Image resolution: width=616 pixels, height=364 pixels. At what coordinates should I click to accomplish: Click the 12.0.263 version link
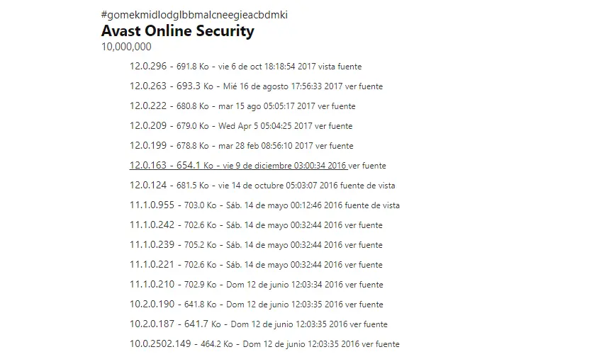147,86
